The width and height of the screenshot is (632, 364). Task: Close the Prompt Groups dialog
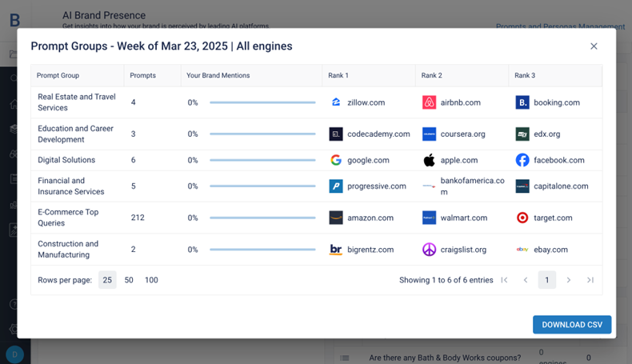pyautogui.click(x=594, y=46)
